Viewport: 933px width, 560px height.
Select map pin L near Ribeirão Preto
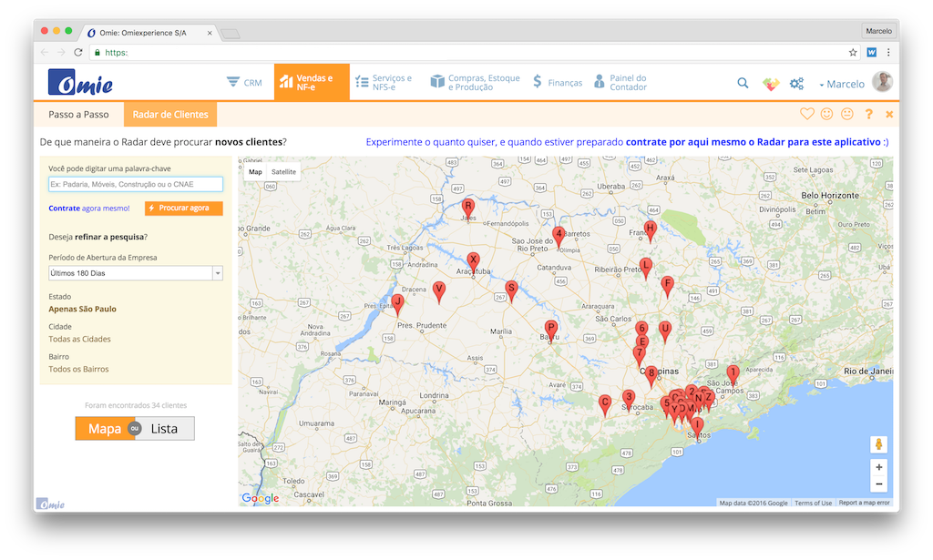[646, 268]
